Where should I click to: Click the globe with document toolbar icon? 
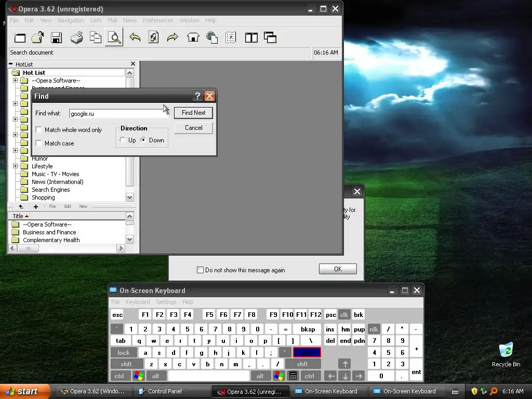(x=212, y=37)
